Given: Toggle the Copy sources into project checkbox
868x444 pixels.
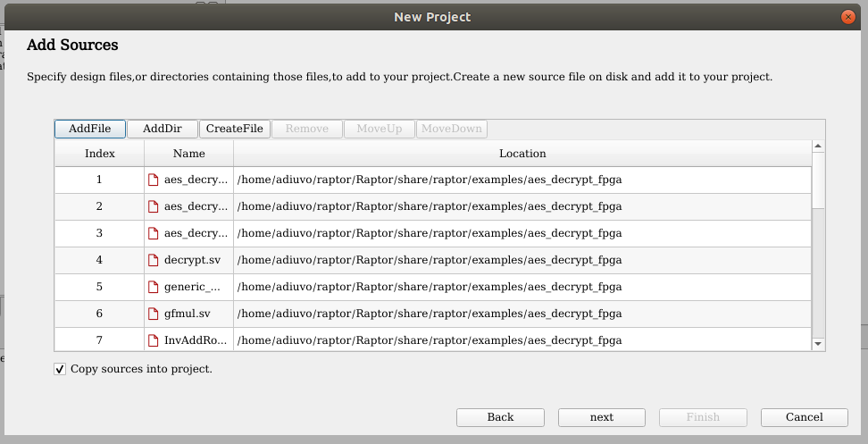Looking at the screenshot, I should click(60, 369).
